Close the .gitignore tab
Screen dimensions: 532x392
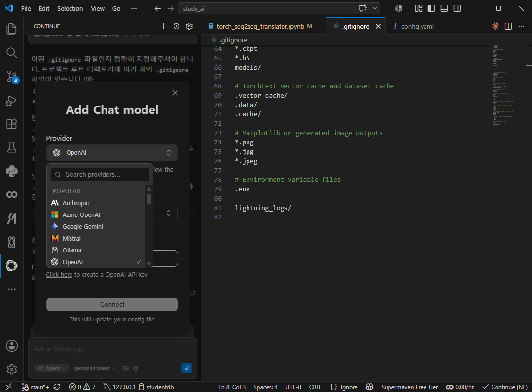[x=378, y=26]
